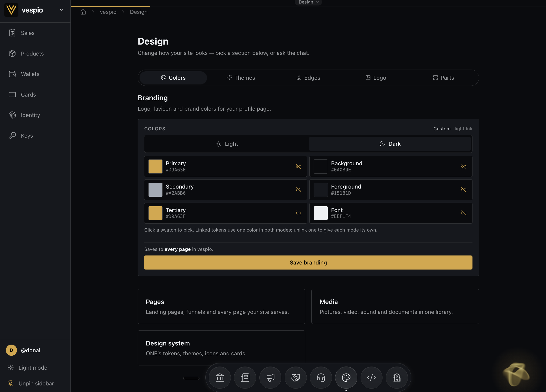546x392 pixels.
Task: Open the Media card
Action: coord(395,306)
